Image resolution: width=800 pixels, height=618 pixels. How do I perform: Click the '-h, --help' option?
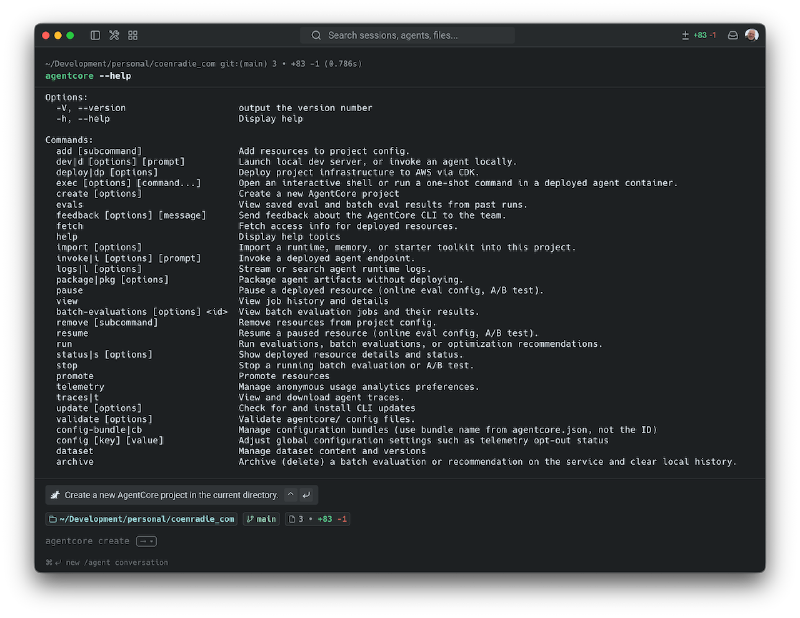click(83, 118)
